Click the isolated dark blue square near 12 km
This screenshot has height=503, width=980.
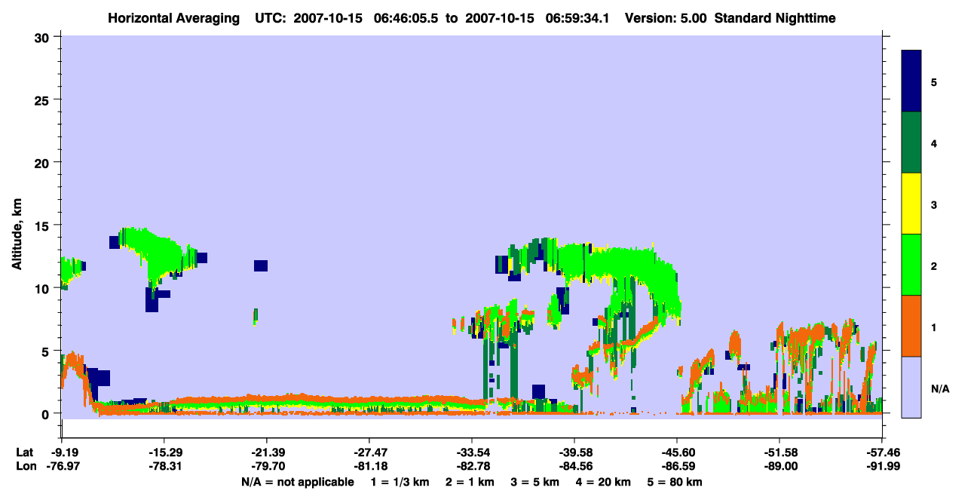pos(261,265)
